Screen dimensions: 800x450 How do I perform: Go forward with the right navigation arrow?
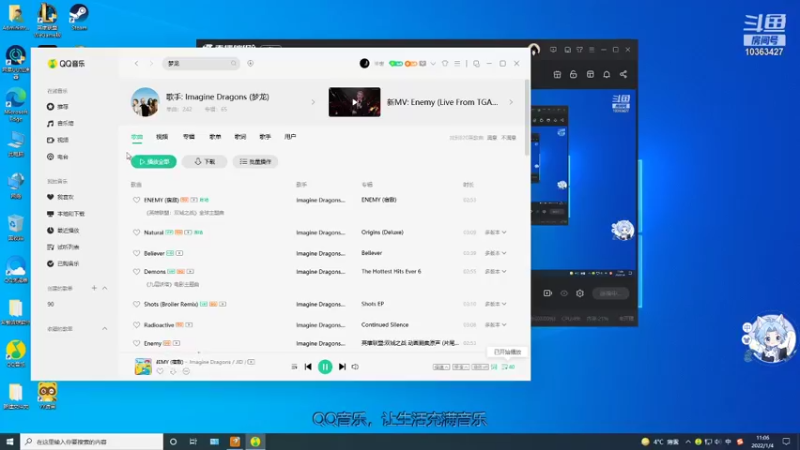(x=151, y=63)
